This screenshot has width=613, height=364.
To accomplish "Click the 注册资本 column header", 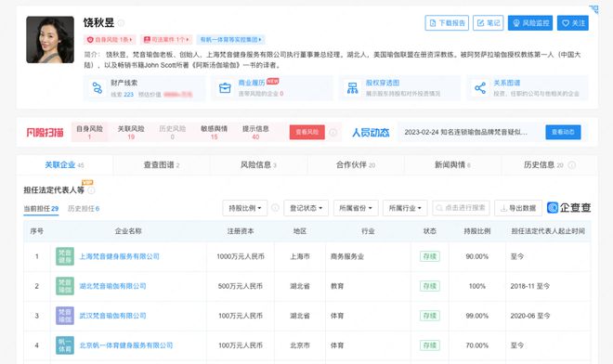I will pos(241,231).
